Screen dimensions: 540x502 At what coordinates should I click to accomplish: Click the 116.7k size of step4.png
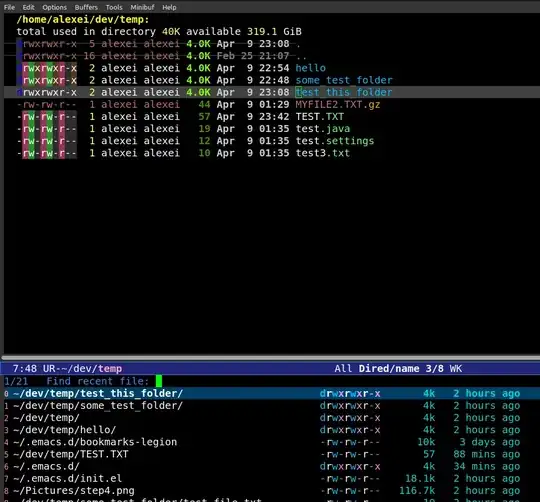click(417, 491)
